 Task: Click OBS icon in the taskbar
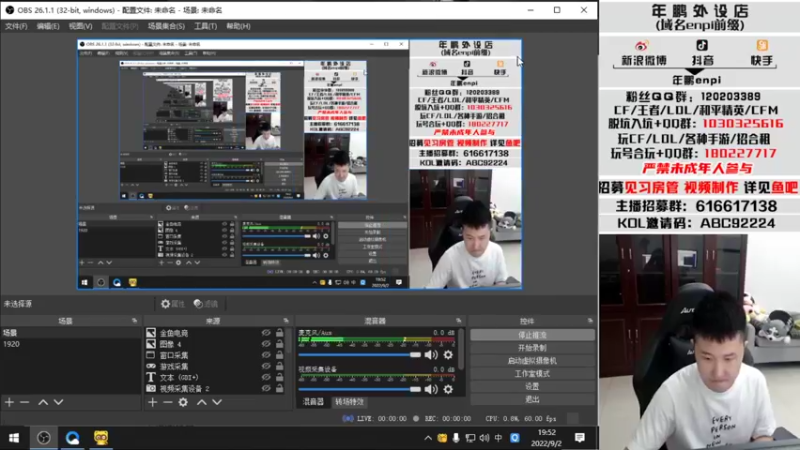[x=44, y=438]
